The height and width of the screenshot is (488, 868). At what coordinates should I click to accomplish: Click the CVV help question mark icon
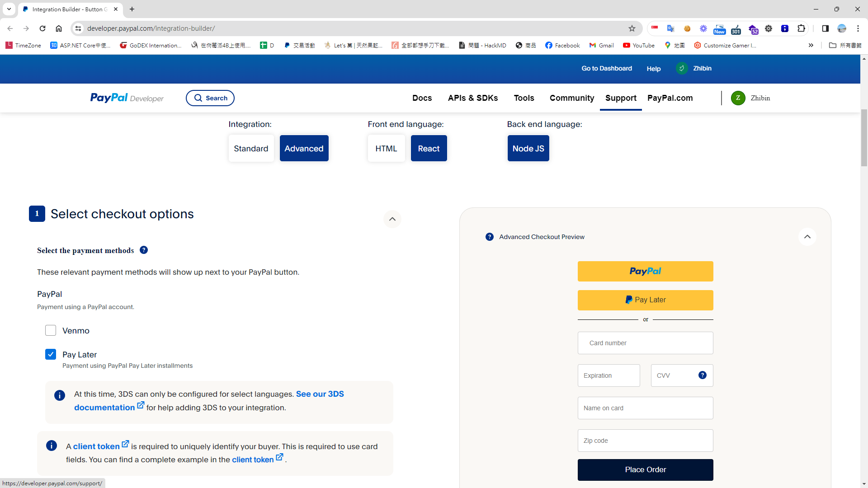[x=702, y=375]
